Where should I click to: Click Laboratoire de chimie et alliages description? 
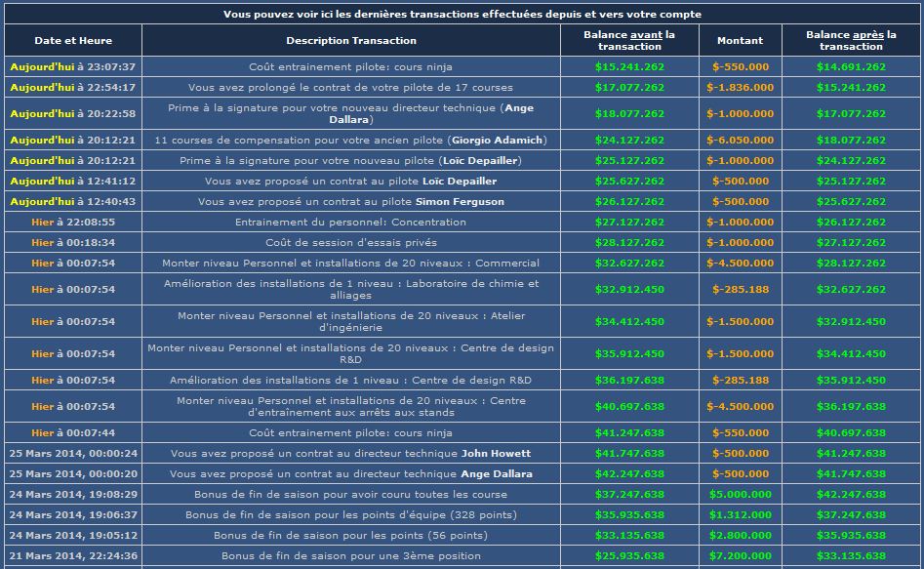point(350,290)
